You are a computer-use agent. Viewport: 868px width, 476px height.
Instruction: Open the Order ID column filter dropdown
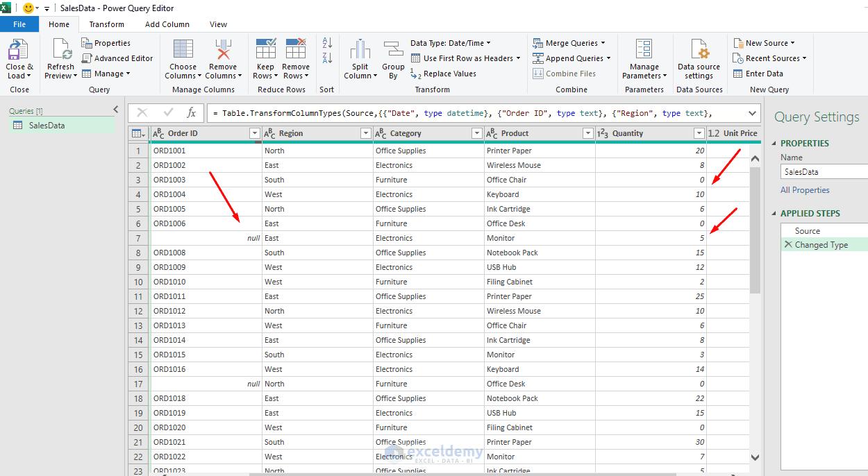254,133
